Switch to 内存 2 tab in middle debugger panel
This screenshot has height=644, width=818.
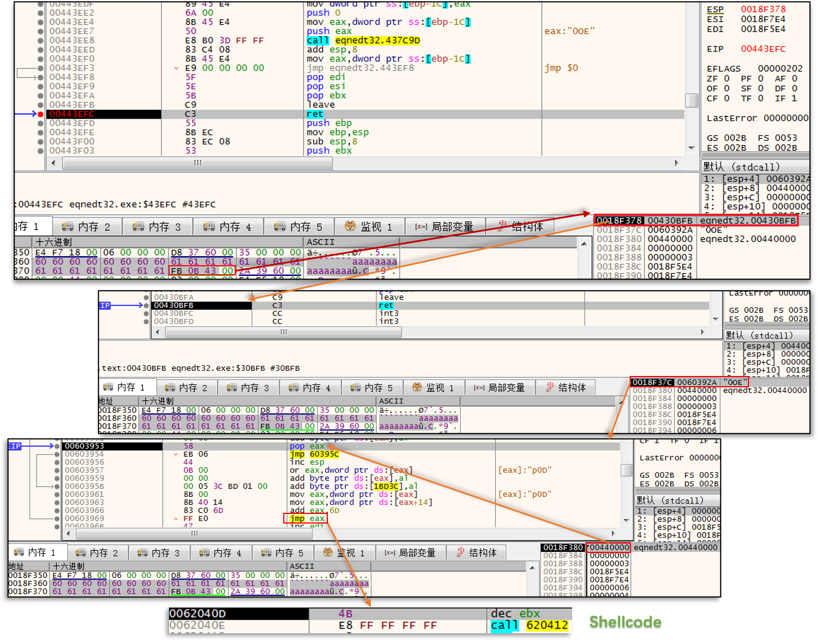[x=186, y=387]
